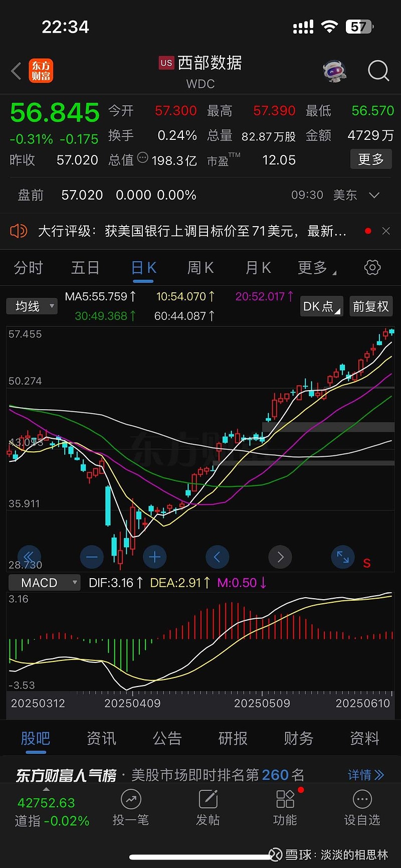Image resolution: width=401 pixels, height=868 pixels.
Task: Open the DK点 dropdown
Action: 321,306
